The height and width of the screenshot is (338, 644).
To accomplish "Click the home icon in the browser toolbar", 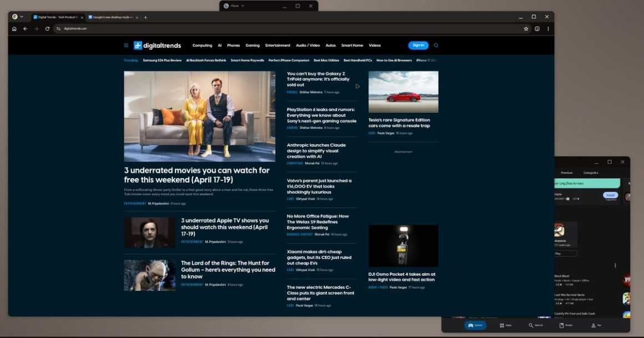I will coord(13,28).
